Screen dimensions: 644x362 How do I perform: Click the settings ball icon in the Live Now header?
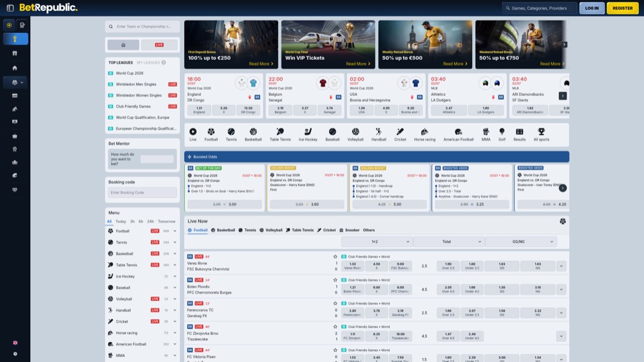click(562, 222)
